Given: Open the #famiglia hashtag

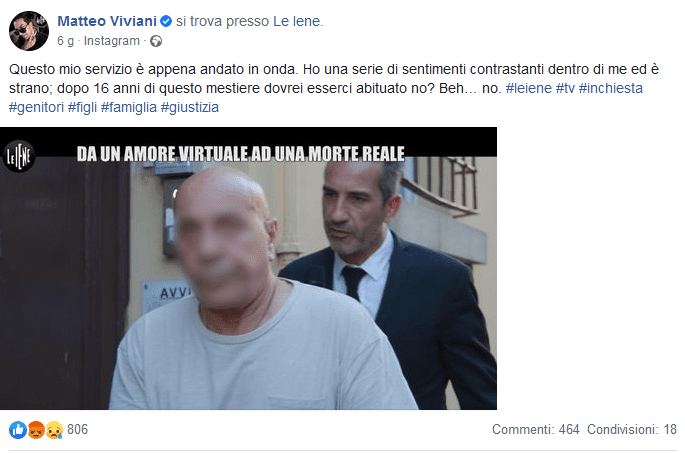Looking at the screenshot, I should coord(128,107).
